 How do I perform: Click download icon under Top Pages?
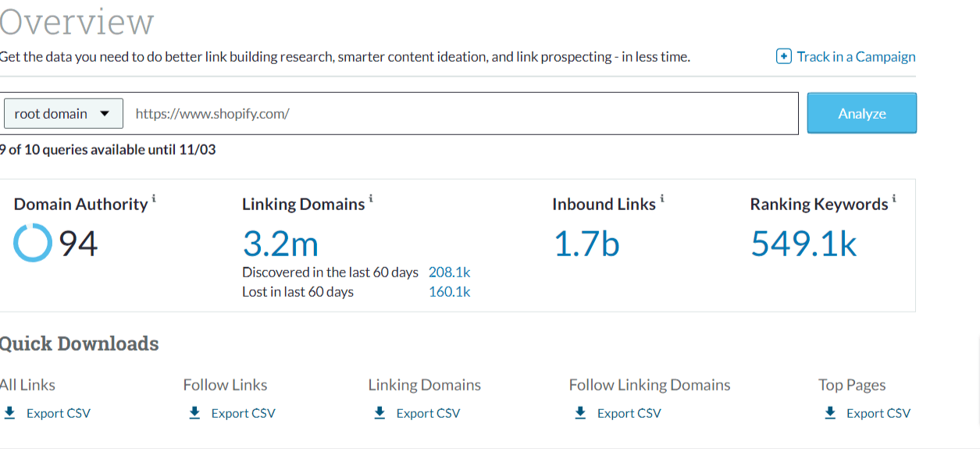(830, 413)
